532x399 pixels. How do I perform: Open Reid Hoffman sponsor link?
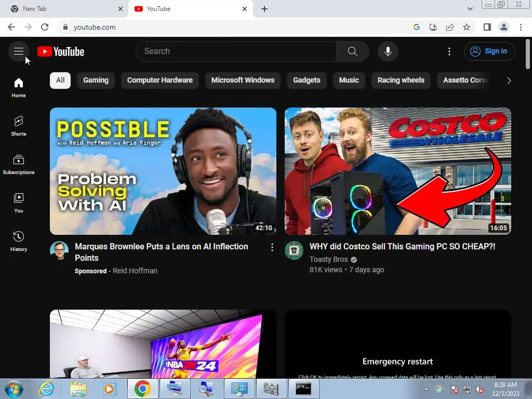coord(135,271)
